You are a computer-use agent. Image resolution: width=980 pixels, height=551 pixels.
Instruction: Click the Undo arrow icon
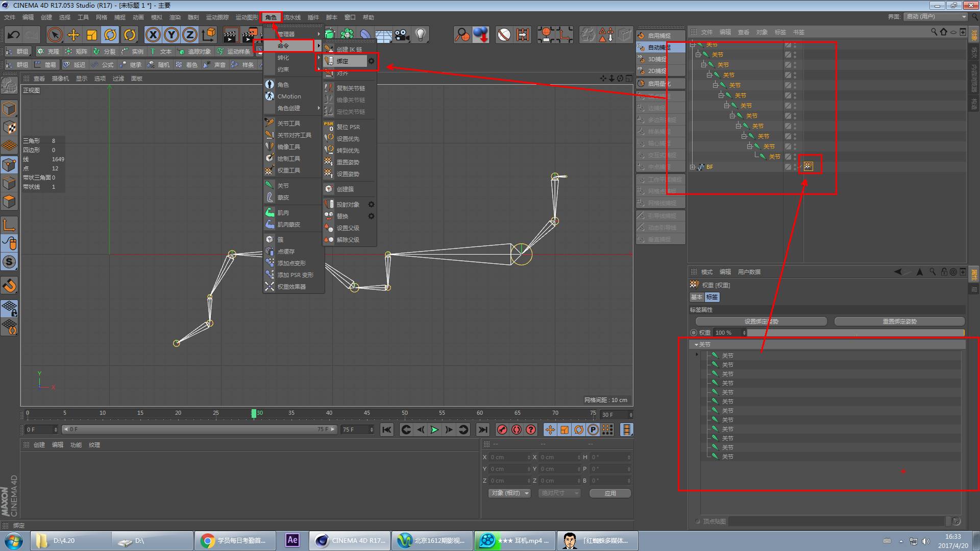(14, 35)
